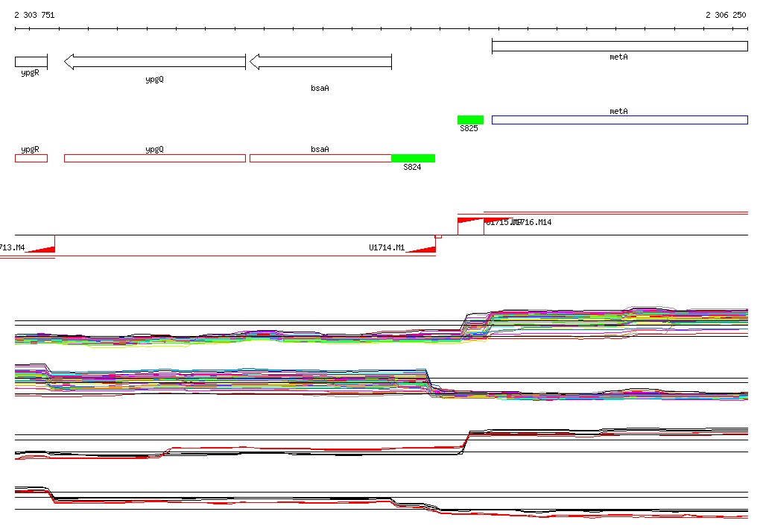The height and width of the screenshot is (532, 763).
Task: Select the red ypgQ box
Action: click(x=155, y=158)
